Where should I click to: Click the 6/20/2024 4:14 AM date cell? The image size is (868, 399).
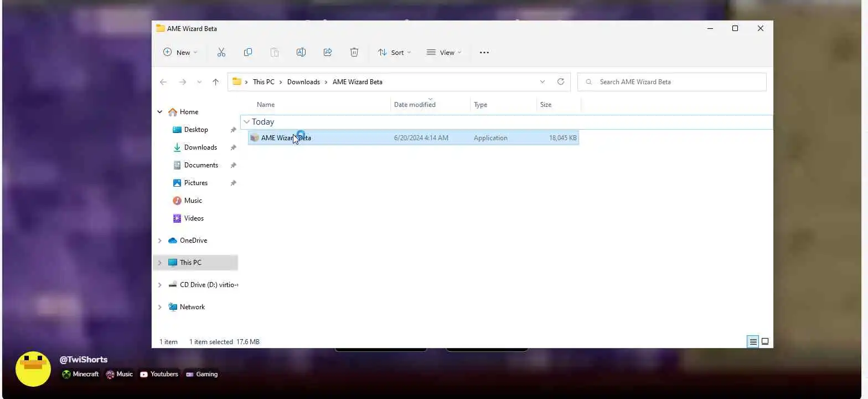421,138
